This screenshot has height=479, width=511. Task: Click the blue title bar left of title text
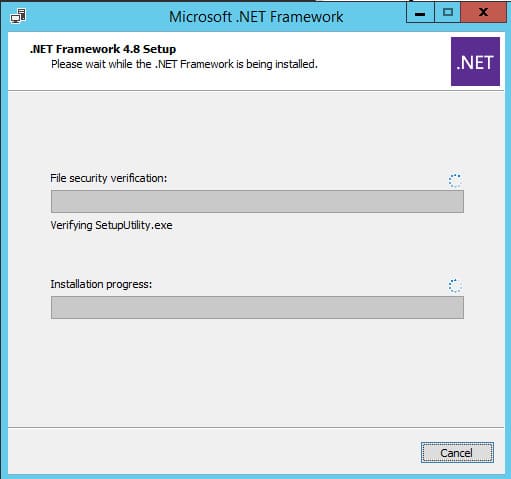(x=97, y=17)
